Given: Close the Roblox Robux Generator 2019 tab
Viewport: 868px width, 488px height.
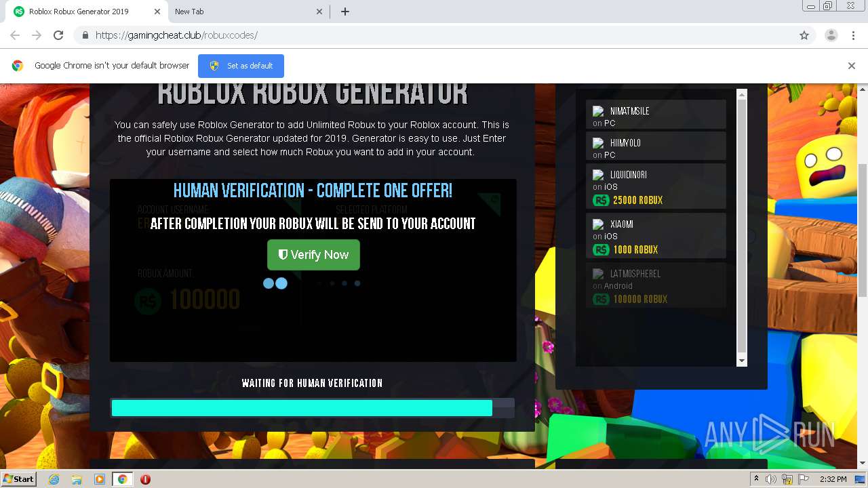Looking at the screenshot, I should pos(157,12).
